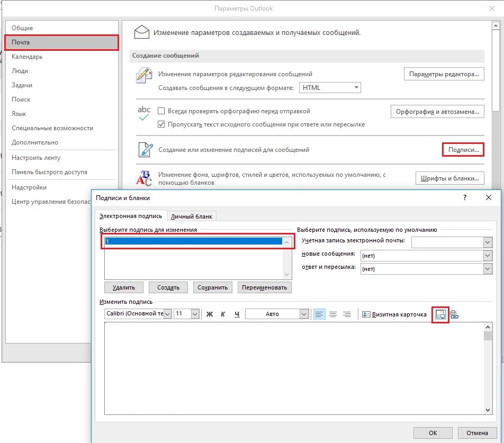This screenshot has width=504, height=443.
Task: Confirm with OK in Подписи и бланки
Action: 433,433
